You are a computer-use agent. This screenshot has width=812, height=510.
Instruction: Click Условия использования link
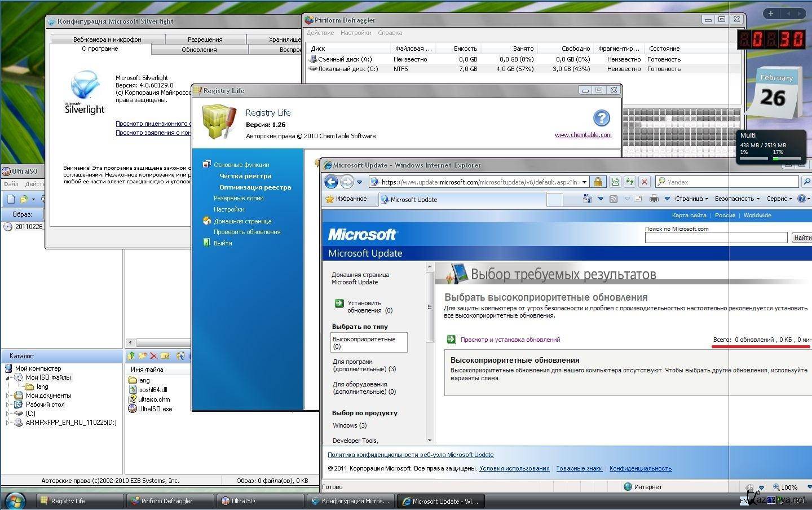[x=514, y=468]
